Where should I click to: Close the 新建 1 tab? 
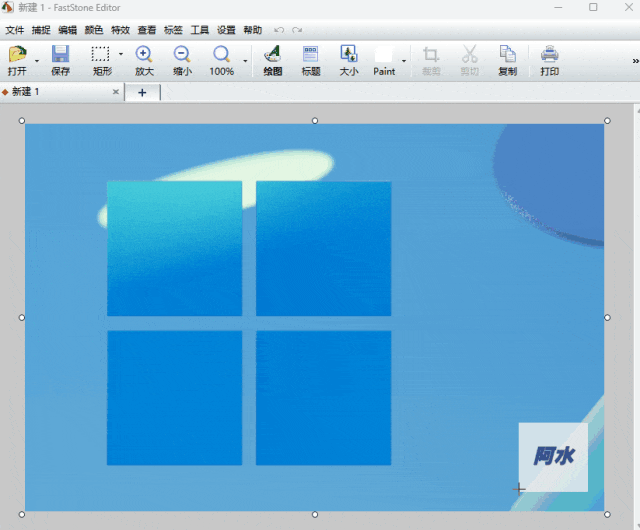coord(116,92)
